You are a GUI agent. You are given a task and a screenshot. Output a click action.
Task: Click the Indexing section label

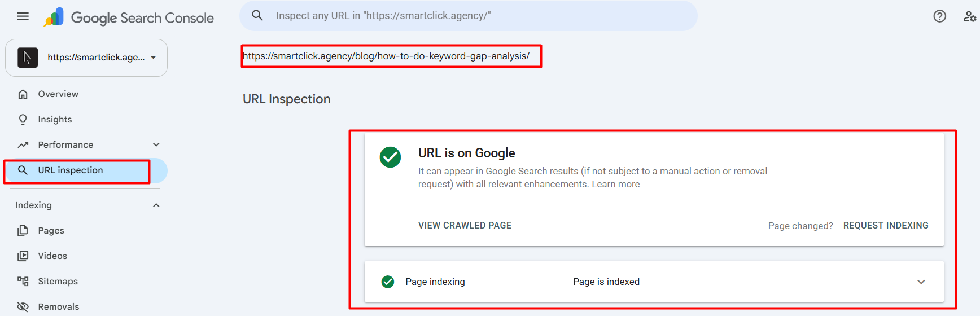click(33, 205)
